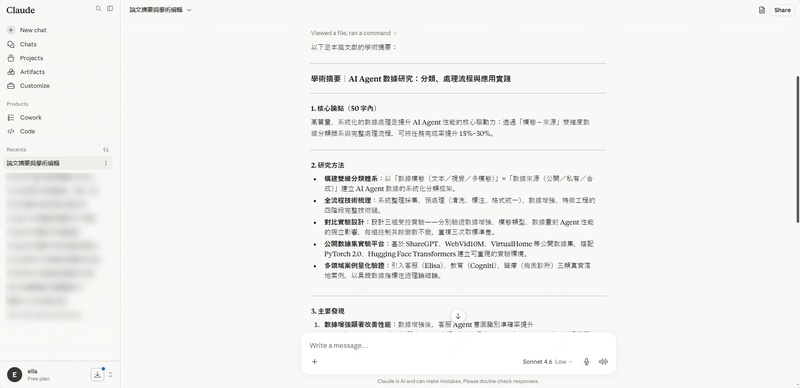
Task: Click the Share button
Action: [782, 10]
